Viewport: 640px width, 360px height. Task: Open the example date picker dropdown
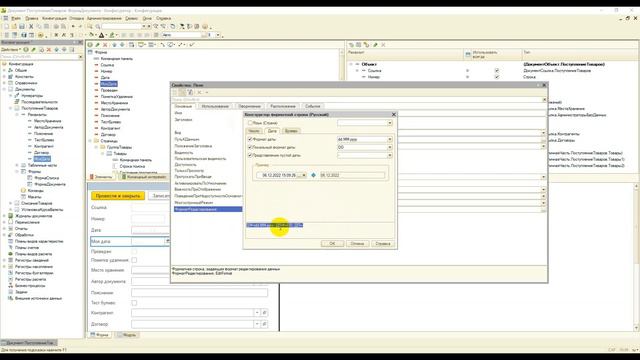(304, 175)
